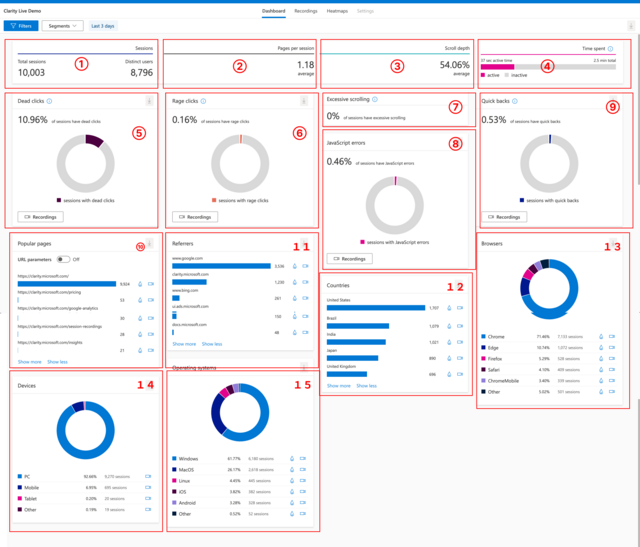Open heatmap for https://clarity.microsoft.com/ popular page
The height and width of the screenshot is (547, 640).
(x=140, y=284)
